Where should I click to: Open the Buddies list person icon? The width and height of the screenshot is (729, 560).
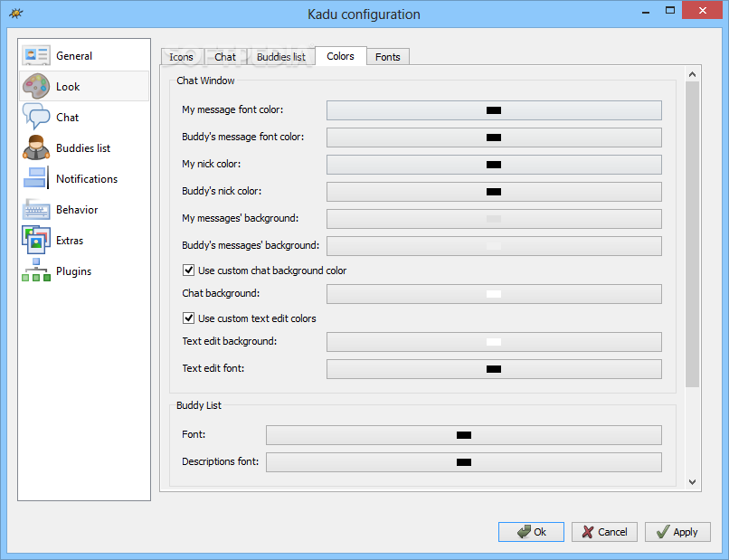pyautogui.click(x=36, y=147)
